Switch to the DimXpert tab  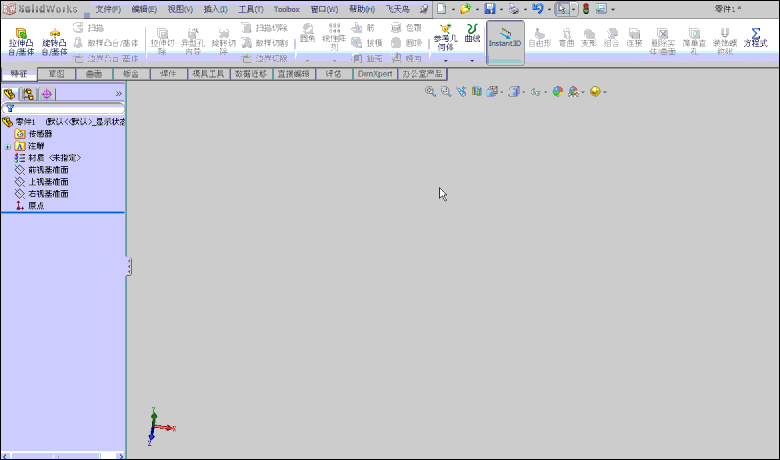coord(375,74)
